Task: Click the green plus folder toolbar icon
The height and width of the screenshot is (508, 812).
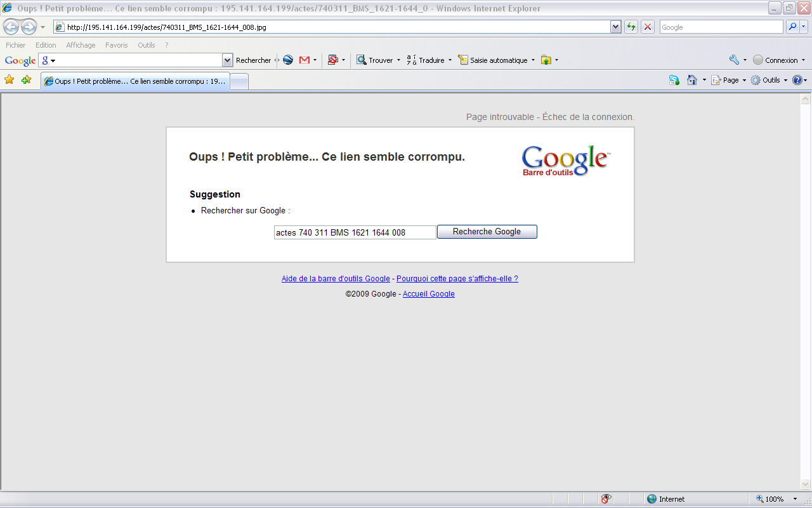Action: tap(546, 60)
